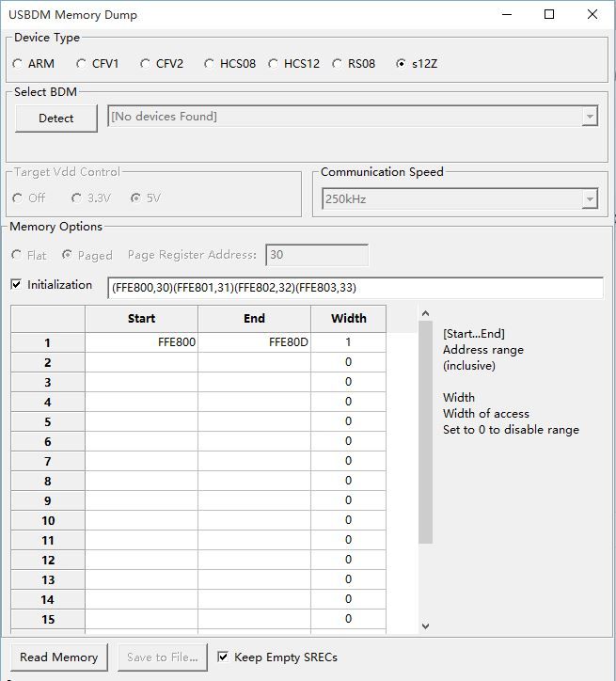Click the empty End cell of row 8
The width and height of the screenshot is (616, 681).
coord(254,481)
